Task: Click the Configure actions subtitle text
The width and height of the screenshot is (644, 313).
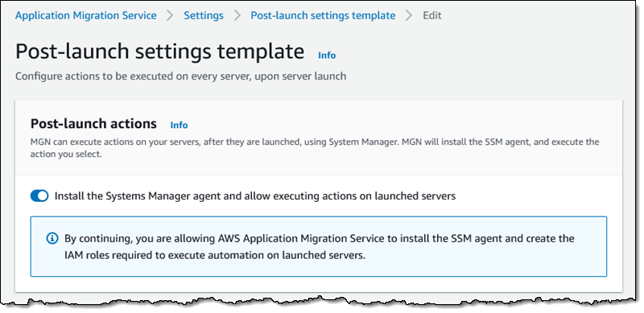Action: [180, 76]
